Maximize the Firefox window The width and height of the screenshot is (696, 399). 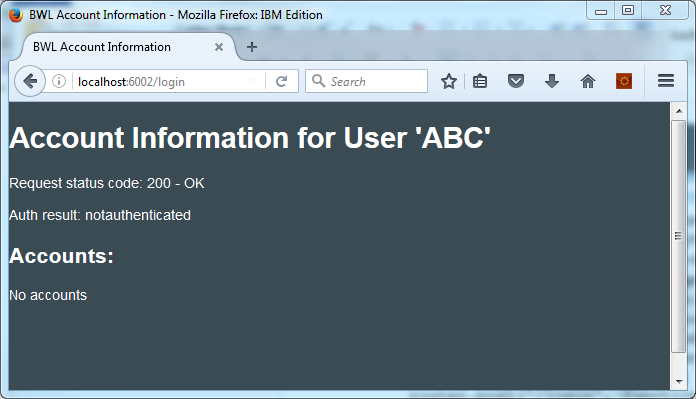[x=628, y=11]
